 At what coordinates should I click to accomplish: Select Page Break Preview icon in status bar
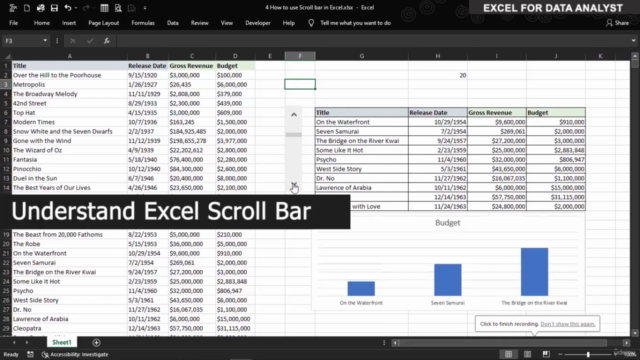pyautogui.click(x=546, y=354)
